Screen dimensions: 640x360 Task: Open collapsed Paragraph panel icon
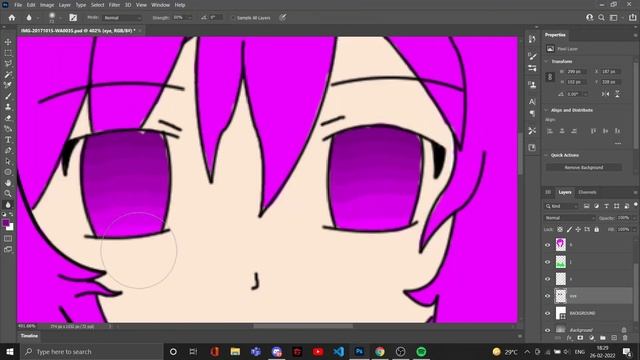pyautogui.click(x=532, y=113)
